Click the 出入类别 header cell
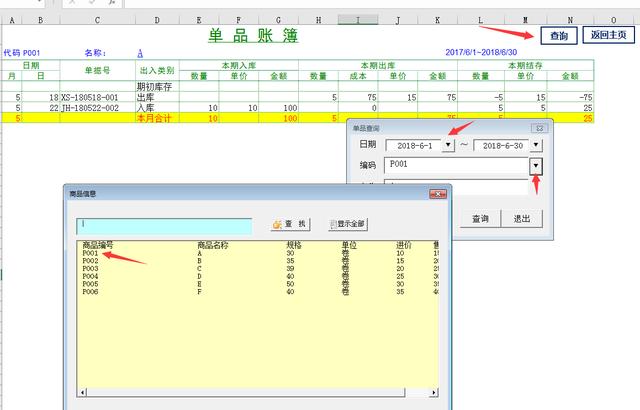 coord(157,70)
